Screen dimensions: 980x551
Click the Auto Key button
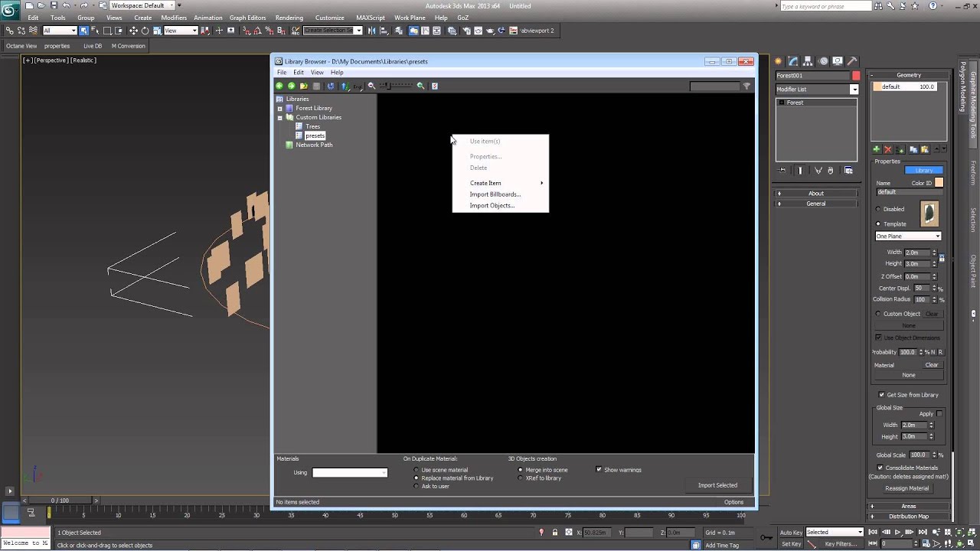click(x=791, y=533)
